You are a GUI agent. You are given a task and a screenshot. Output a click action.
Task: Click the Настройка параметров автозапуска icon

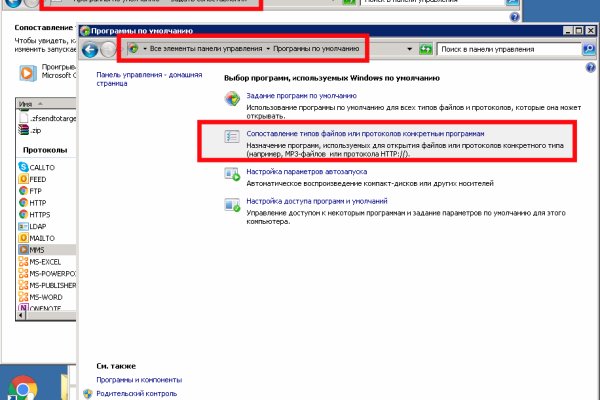point(231,174)
